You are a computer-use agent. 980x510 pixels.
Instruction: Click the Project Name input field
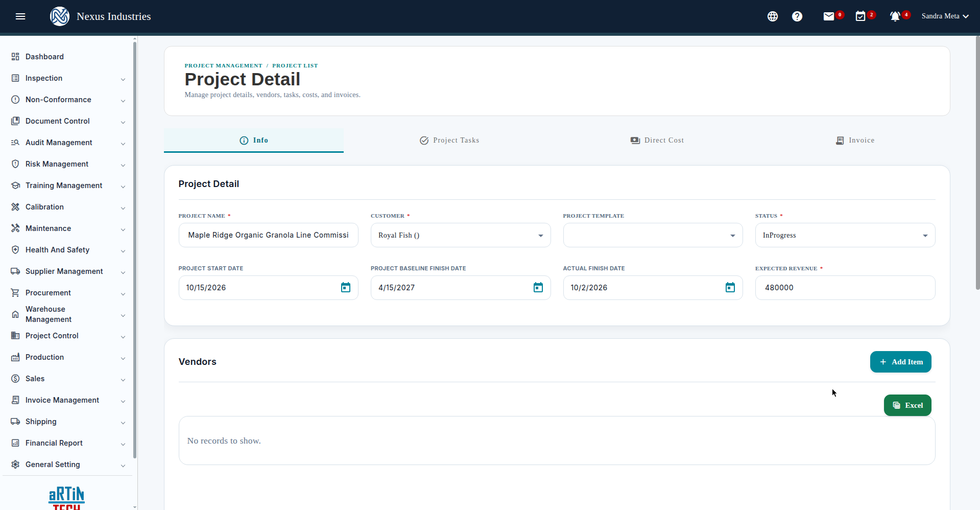269,235
